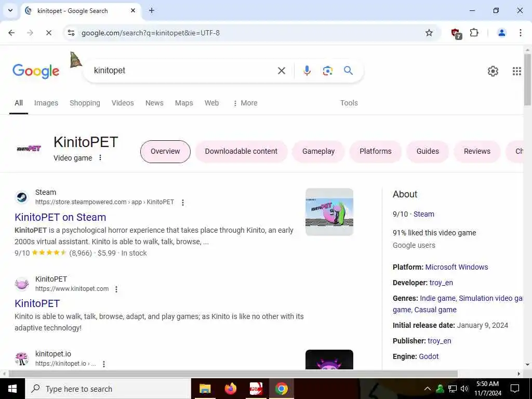Open the Casual game genre link
532x399 pixels.
435,310
